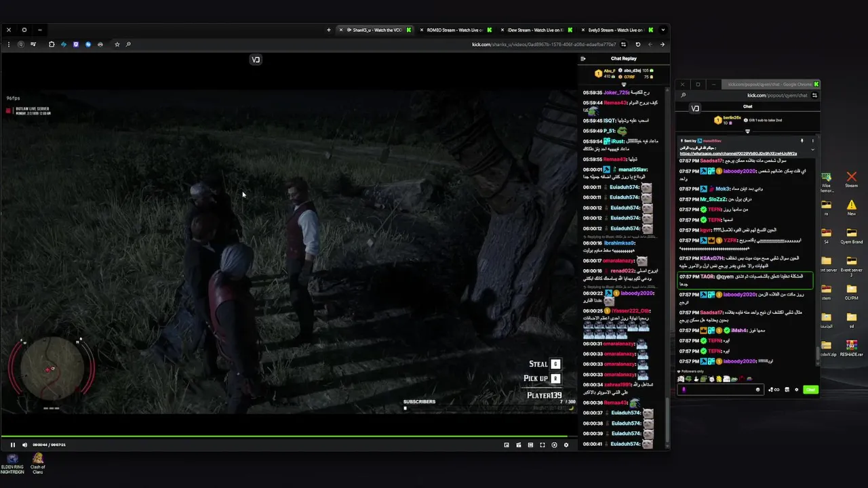Expand leaderboard arrow under Chat Replay

point(624,84)
